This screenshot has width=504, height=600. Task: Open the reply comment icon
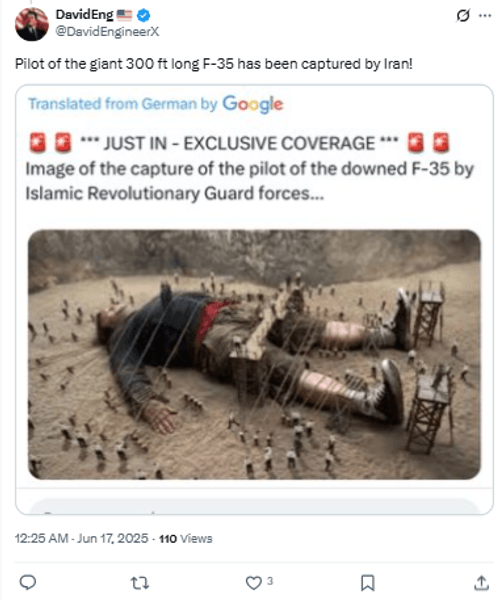click(28, 582)
